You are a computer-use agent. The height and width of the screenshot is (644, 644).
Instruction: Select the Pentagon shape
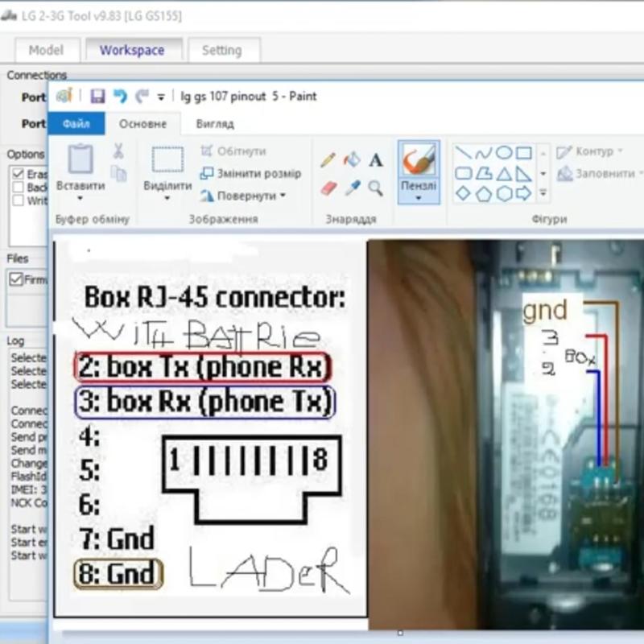point(484,194)
